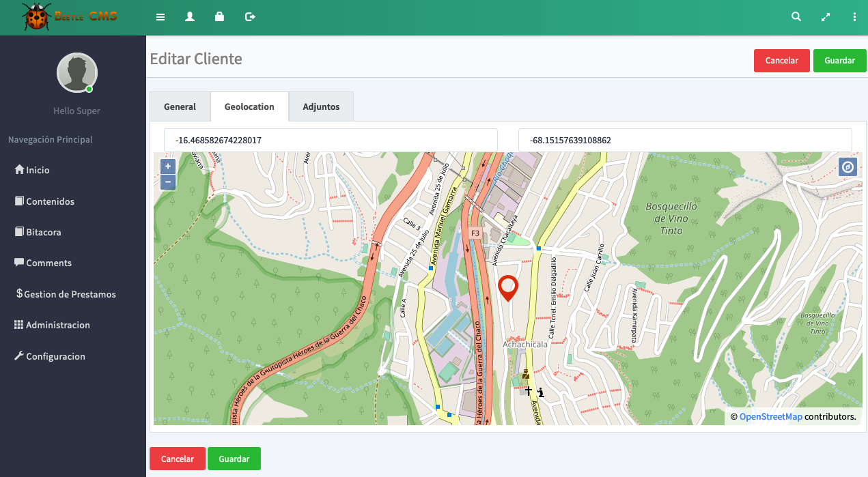Open the vertical three-dots options menu

click(854, 17)
